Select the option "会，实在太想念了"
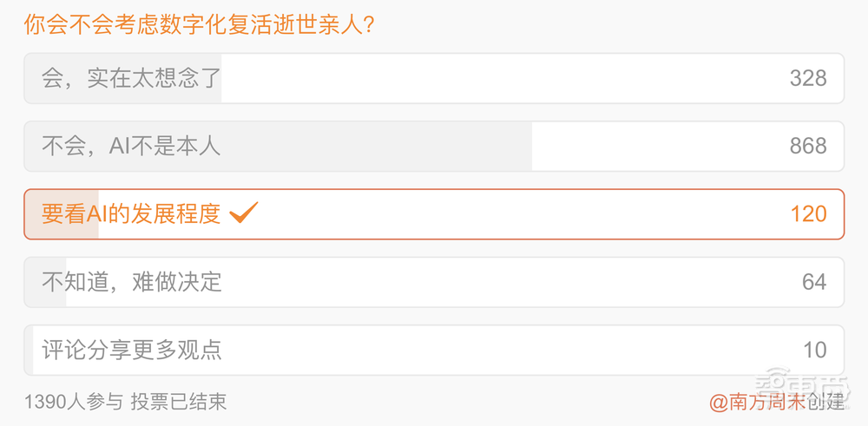The height and width of the screenshot is (426, 868). point(131,78)
